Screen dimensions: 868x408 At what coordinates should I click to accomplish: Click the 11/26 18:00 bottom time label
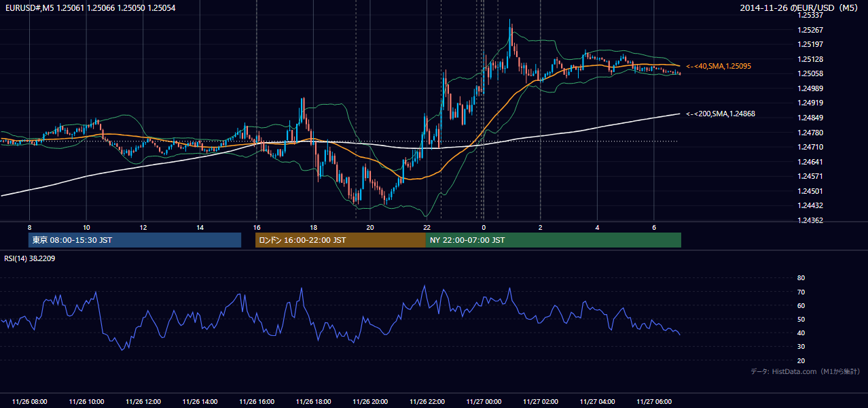tap(313, 402)
